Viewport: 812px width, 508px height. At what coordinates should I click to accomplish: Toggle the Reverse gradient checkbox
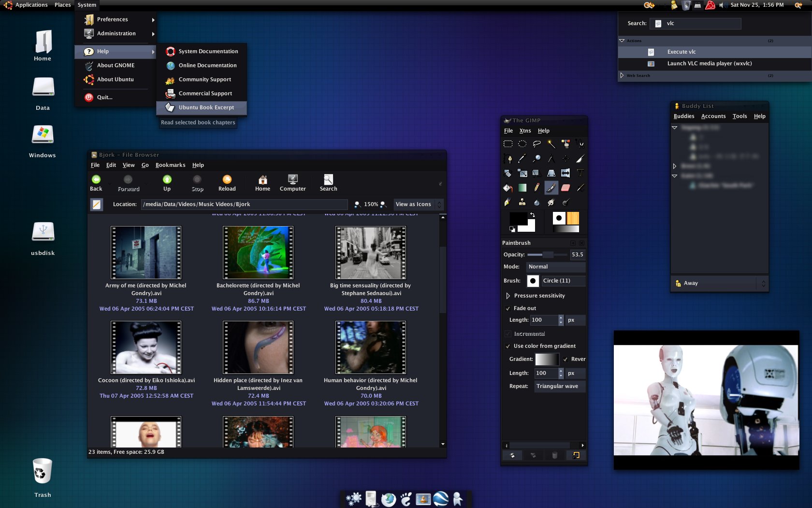click(565, 359)
